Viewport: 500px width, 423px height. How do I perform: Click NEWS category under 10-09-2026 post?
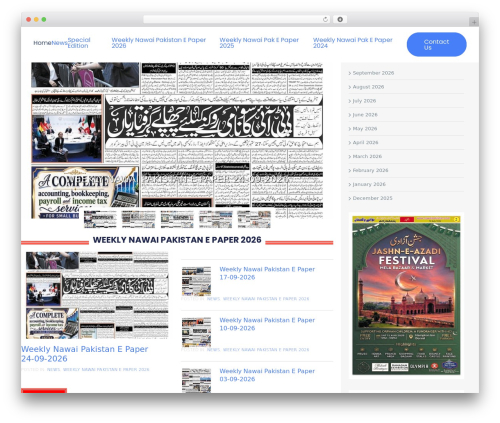213,350
